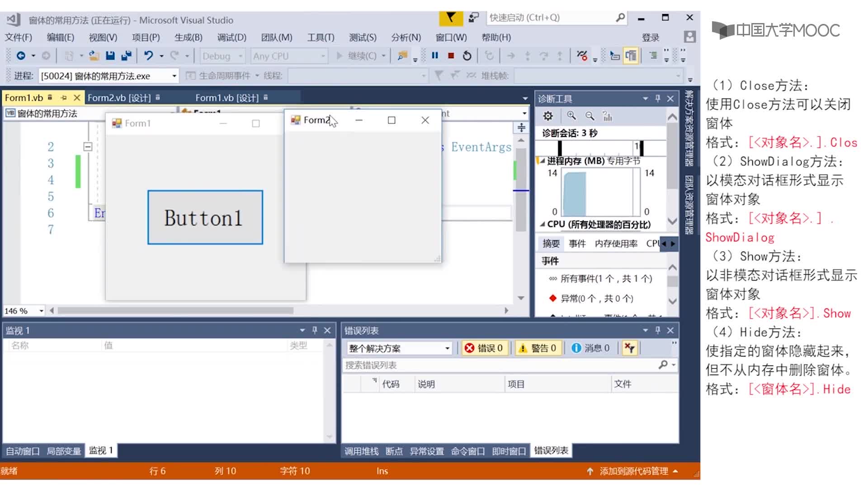Switch to the 局部变量 tab
This screenshot has height=488, width=868.
(x=64, y=451)
